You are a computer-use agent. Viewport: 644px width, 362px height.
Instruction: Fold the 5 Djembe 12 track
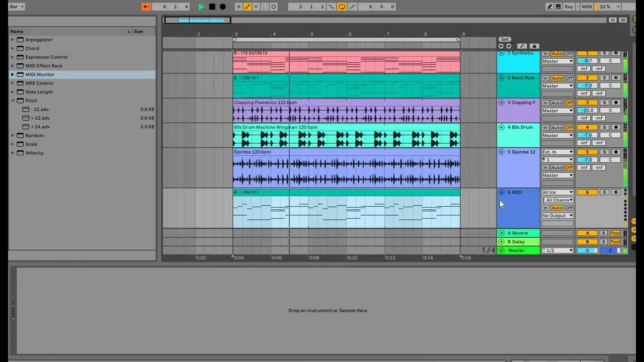click(502, 152)
